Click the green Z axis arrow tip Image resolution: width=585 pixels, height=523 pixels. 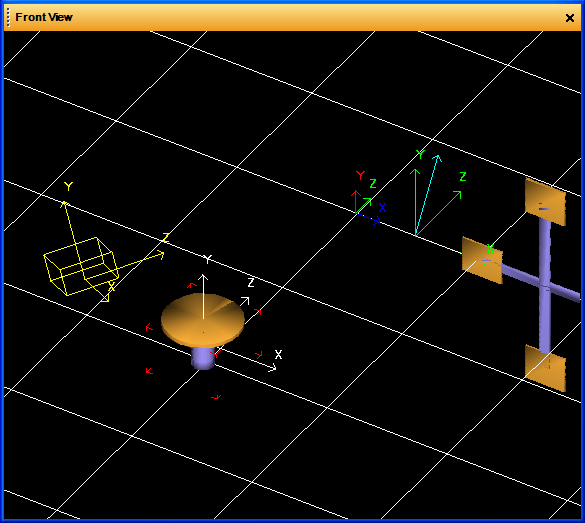coord(458,194)
